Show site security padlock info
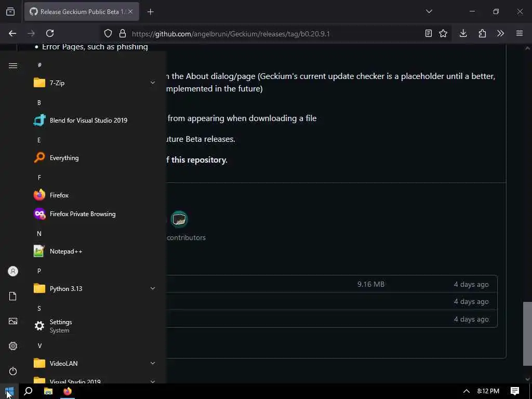Screen dimensions: 532x399 point(123,33)
